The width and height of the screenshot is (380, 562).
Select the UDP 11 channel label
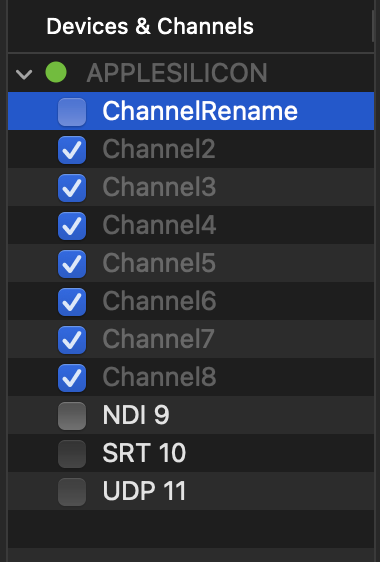pyautogui.click(x=144, y=491)
